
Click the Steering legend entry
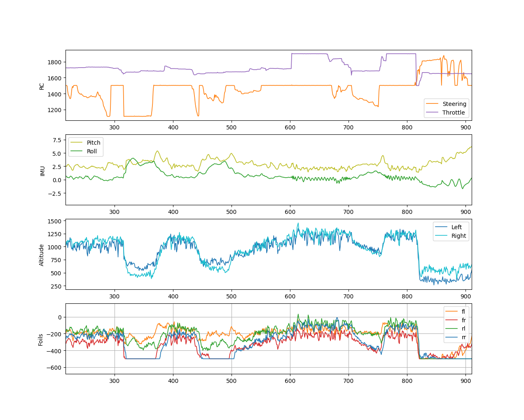(x=454, y=104)
